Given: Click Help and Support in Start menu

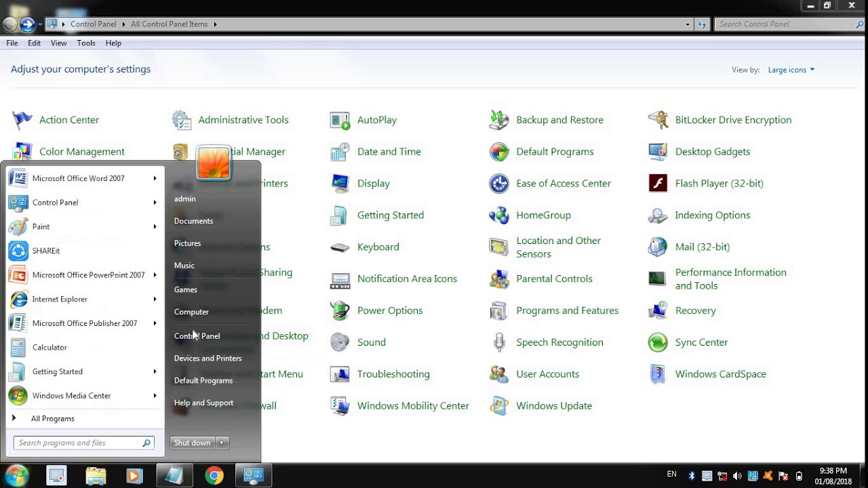Looking at the screenshot, I should pos(203,403).
